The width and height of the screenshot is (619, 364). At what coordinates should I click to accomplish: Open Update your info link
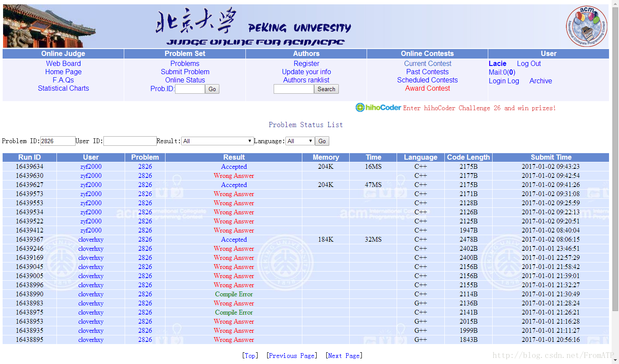point(306,72)
